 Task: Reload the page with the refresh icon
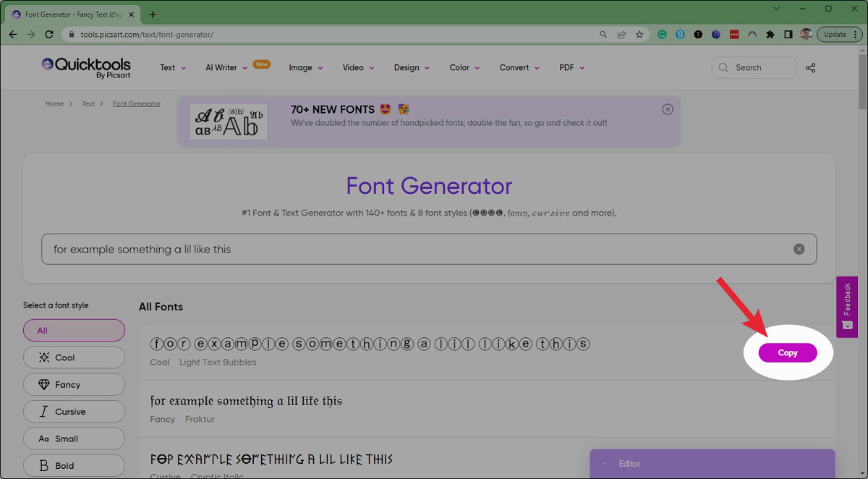(49, 34)
